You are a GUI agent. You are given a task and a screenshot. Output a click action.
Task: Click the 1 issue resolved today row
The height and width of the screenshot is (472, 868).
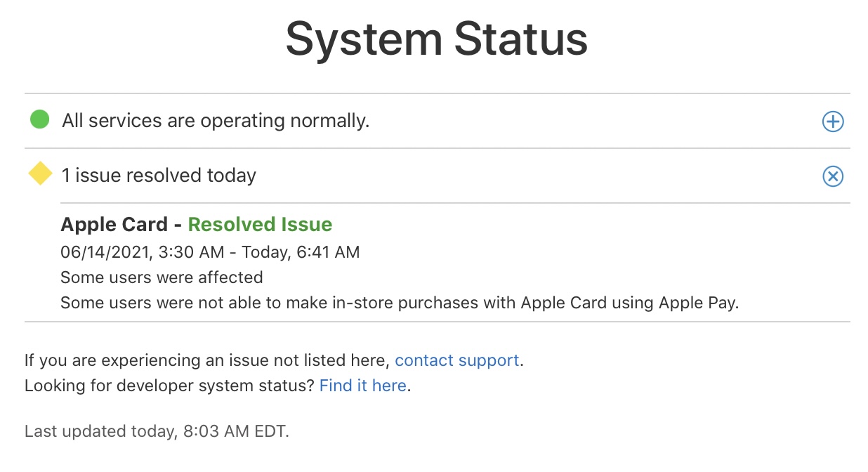click(159, 175)
